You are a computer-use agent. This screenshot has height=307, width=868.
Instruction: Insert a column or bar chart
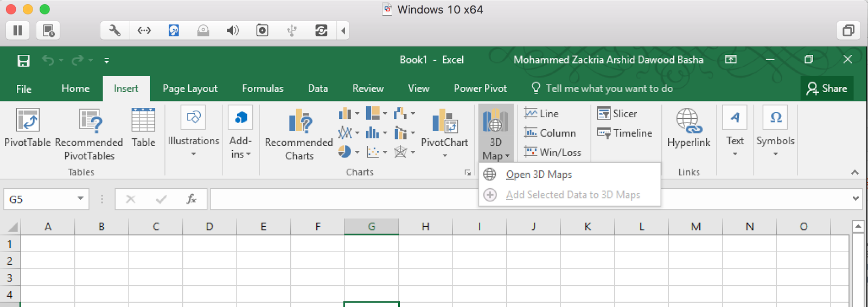point(349,113)
